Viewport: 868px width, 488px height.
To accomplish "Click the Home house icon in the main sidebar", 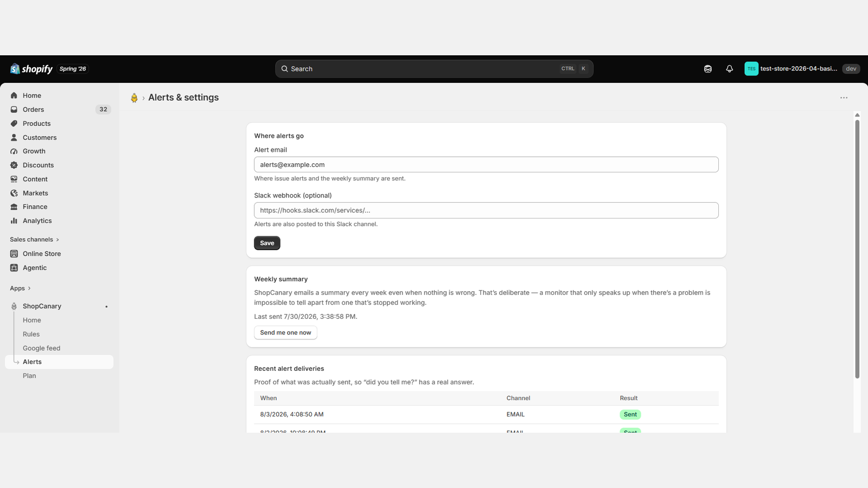I will click(x=14, y=95).
